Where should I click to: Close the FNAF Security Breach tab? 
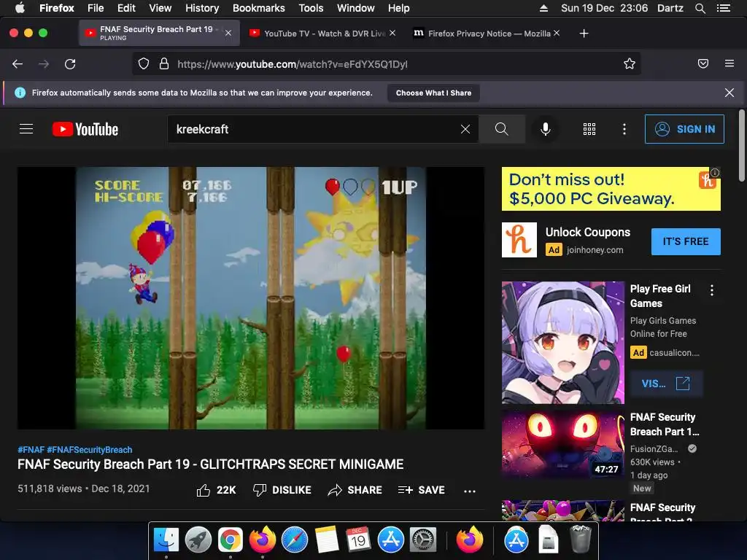[228, 33]
